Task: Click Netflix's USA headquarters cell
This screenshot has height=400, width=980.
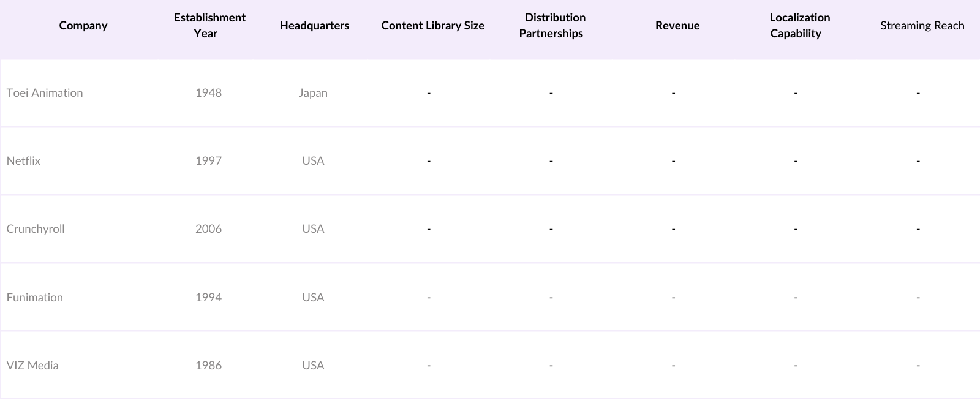Action: [x=313, y=161]
